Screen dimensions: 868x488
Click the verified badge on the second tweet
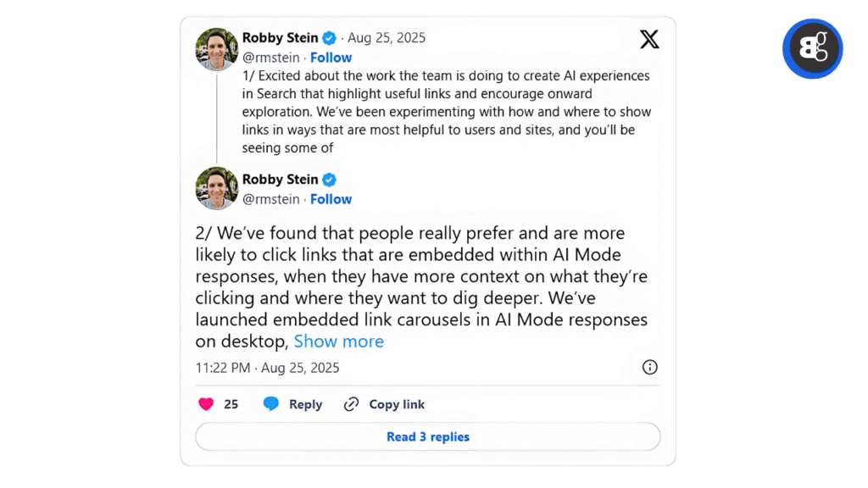[329, 179]
